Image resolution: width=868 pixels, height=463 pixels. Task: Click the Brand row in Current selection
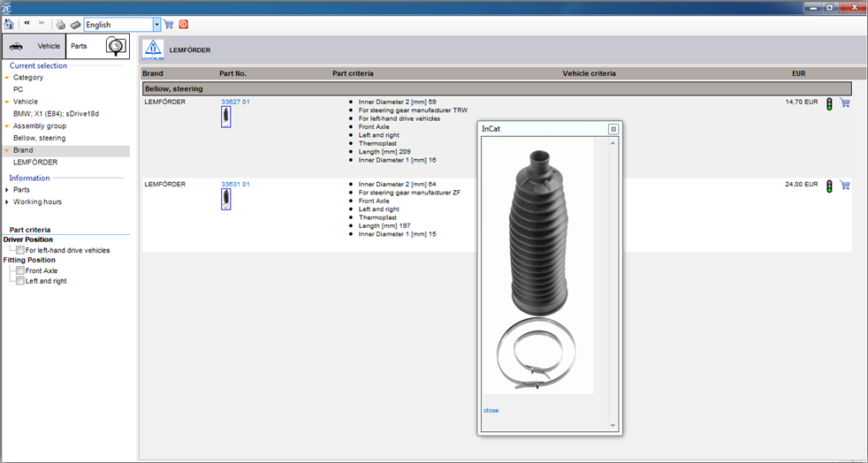(66, 150)
